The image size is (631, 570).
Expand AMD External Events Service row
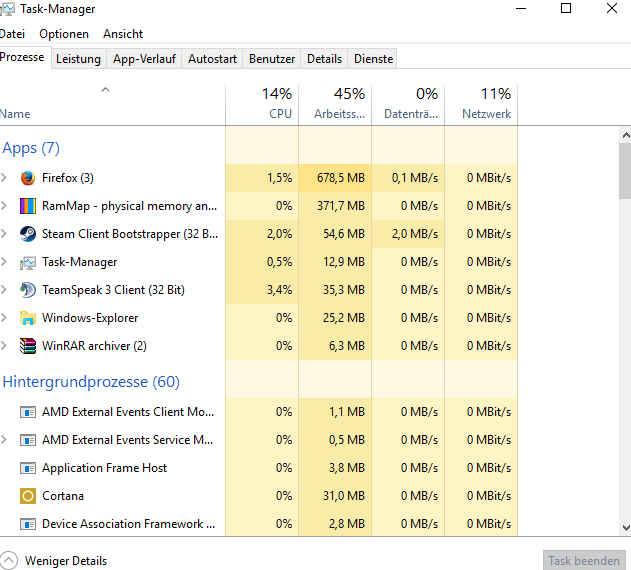coord(5,440)
